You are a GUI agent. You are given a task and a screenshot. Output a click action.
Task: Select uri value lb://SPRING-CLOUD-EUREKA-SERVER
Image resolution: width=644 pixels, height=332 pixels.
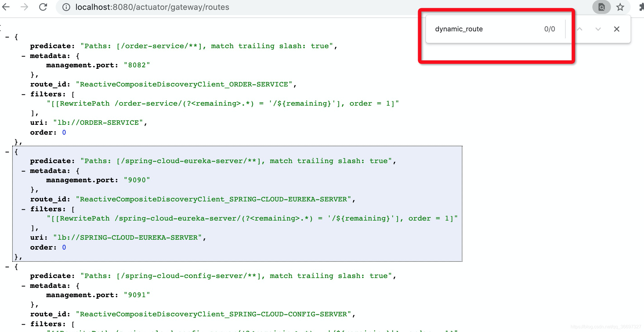128,238
